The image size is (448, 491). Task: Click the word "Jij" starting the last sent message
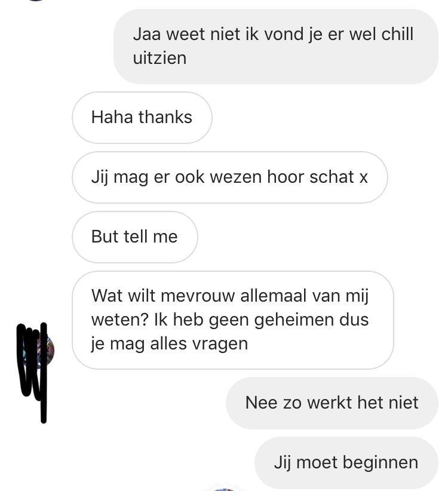point(282,463)
